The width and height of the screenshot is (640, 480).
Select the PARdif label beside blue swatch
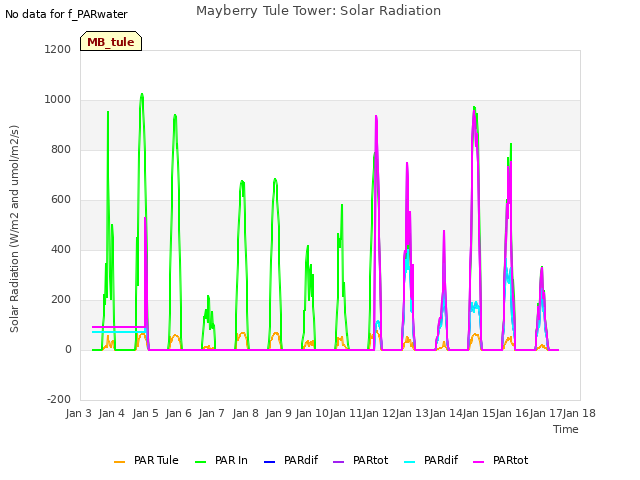point(301,460)
